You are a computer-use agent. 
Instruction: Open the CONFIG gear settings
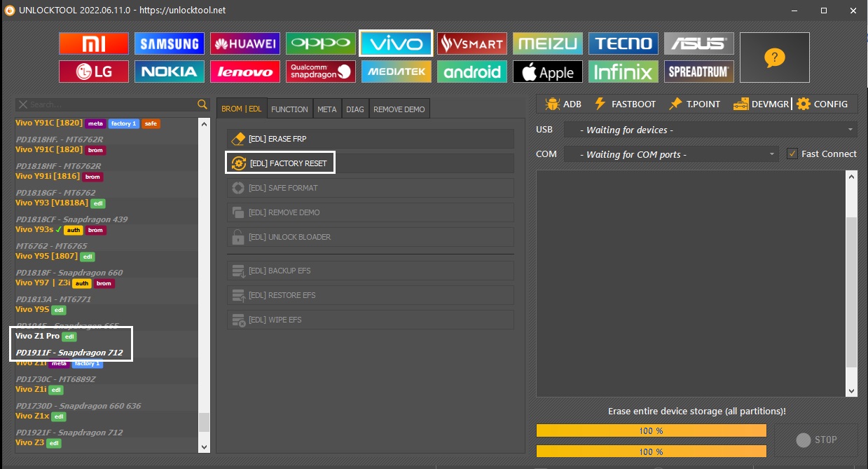[x=822, y=104]
